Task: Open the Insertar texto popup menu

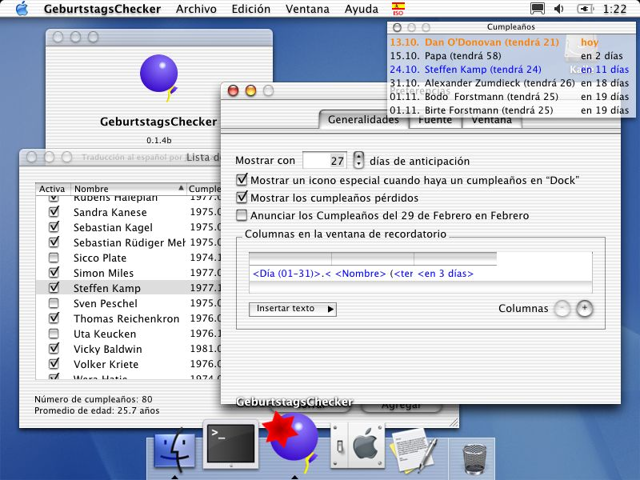Action: (x=293, y=309)
